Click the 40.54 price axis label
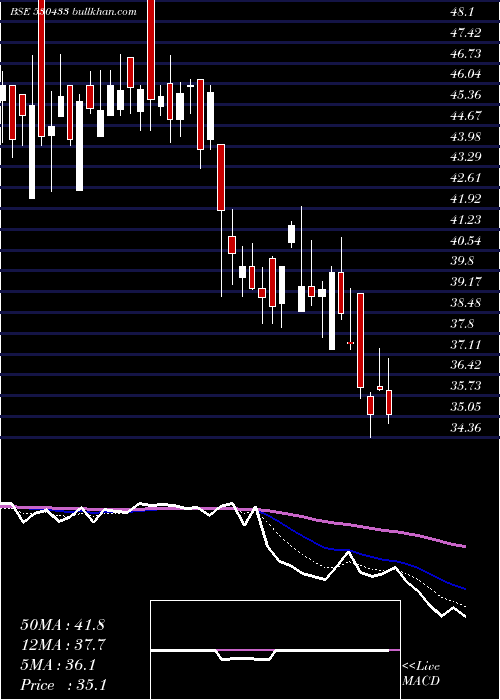Viewport: 500px width, 700px height. click(x=466, y=242)
